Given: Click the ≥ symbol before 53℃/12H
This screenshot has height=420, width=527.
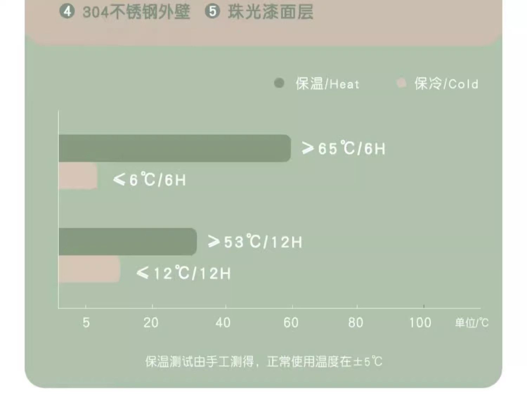Looking at the screenshot, I should pyautogui.click(x=214, y=241).
